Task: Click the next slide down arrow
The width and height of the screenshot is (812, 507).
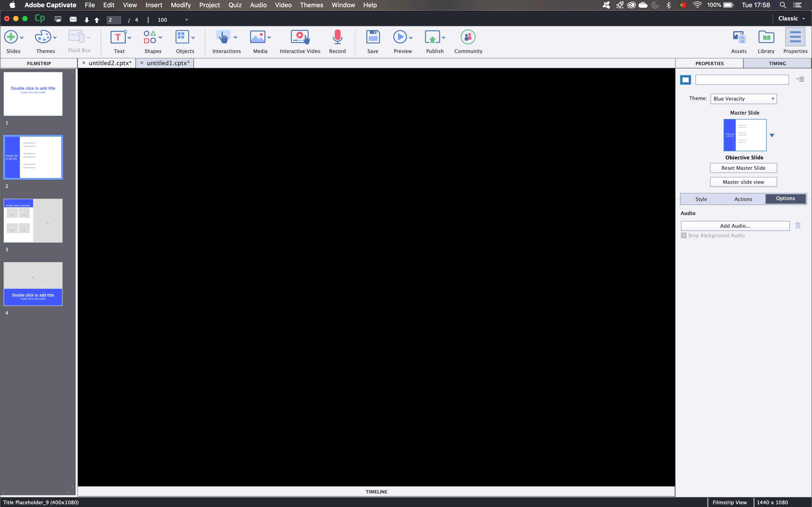Action: tap(87, 20)
